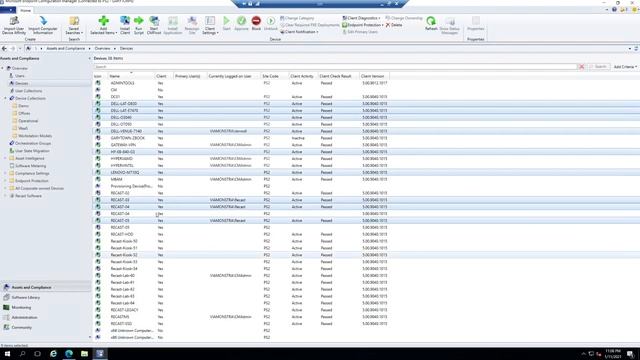Select User Collections tree node
This screenshot has height=360, width=640.
coord(28,91)
